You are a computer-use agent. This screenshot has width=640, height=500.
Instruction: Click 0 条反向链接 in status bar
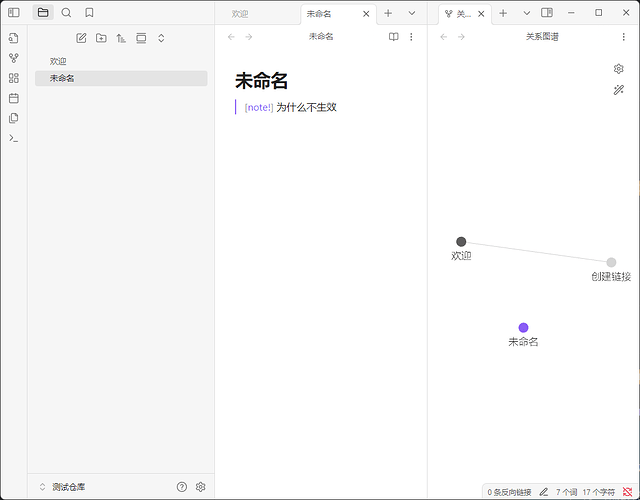(x=509, y=492)
